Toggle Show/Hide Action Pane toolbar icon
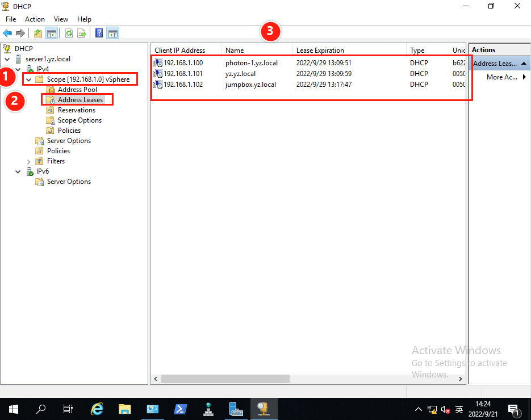 112,33
